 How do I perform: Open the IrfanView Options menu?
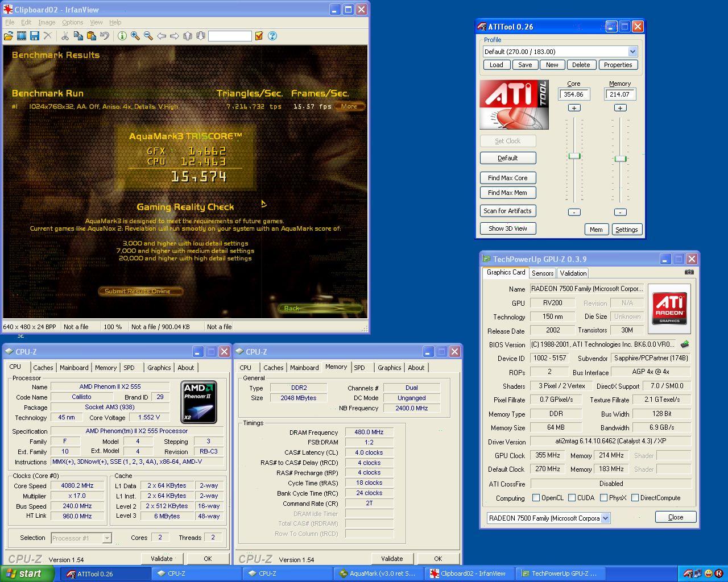73,22
